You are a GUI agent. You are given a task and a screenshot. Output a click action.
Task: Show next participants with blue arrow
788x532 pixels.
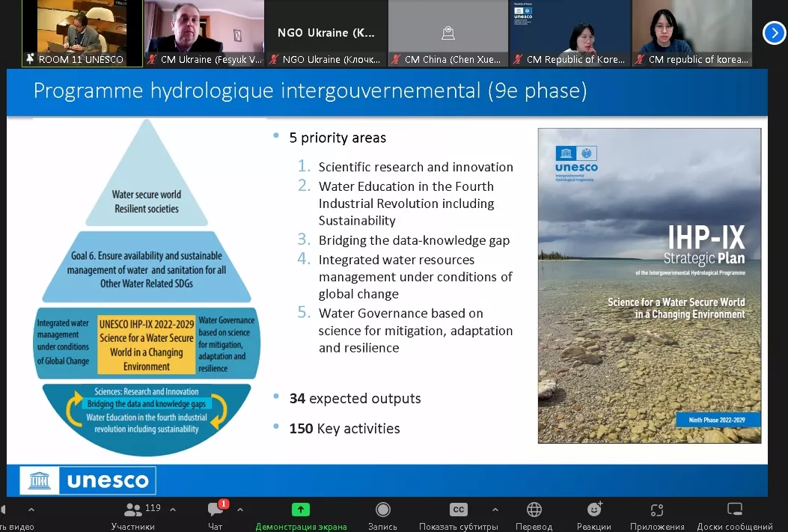click(x=773, y=33)
